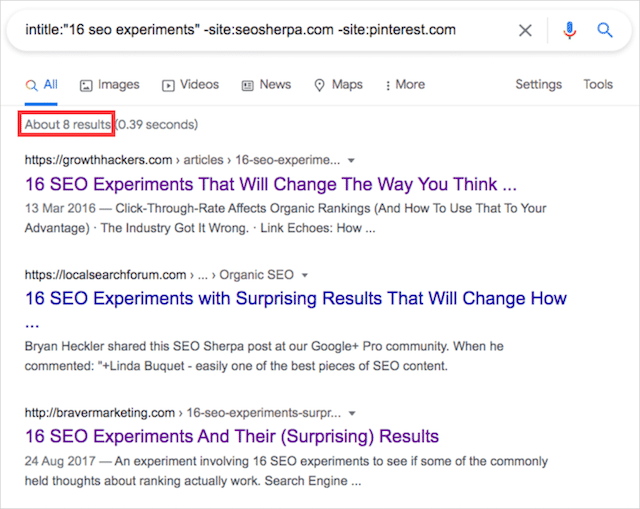Clear search query with the X icon

525,30
